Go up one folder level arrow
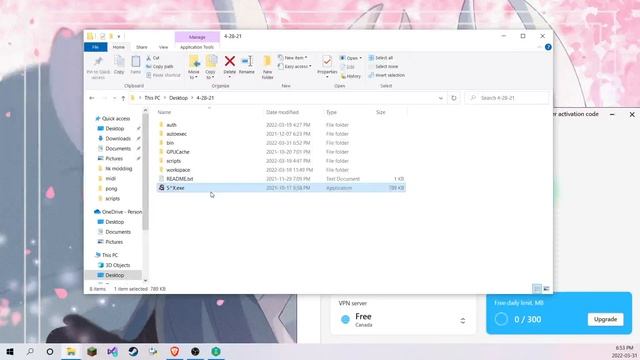Image resolution: width=640 pixels, height=360 pixels. 123,98
